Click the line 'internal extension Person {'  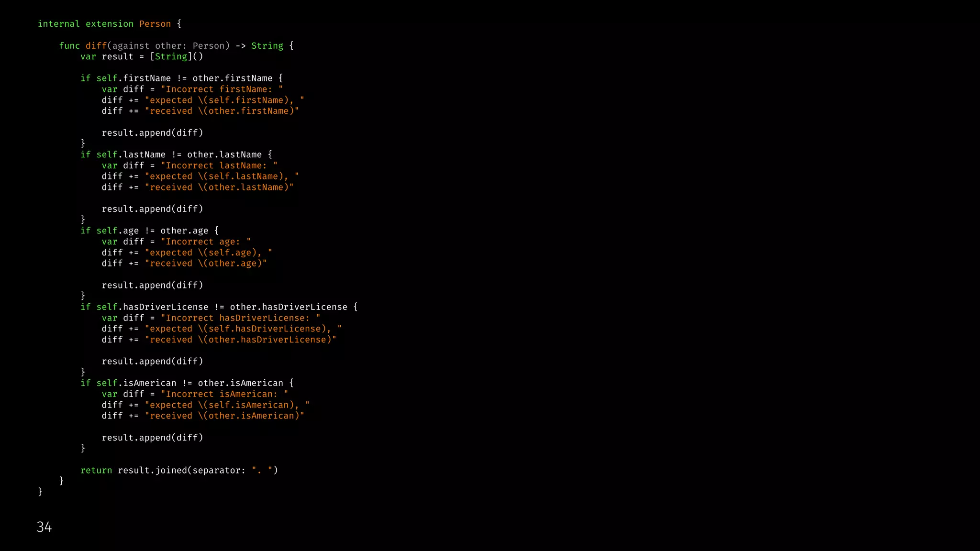pos(110,24)
